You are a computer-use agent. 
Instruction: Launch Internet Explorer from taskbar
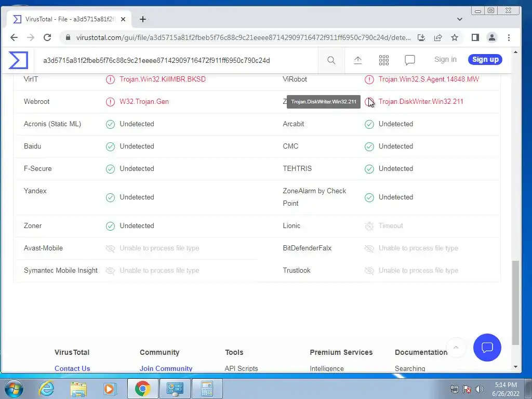[46, 389]
